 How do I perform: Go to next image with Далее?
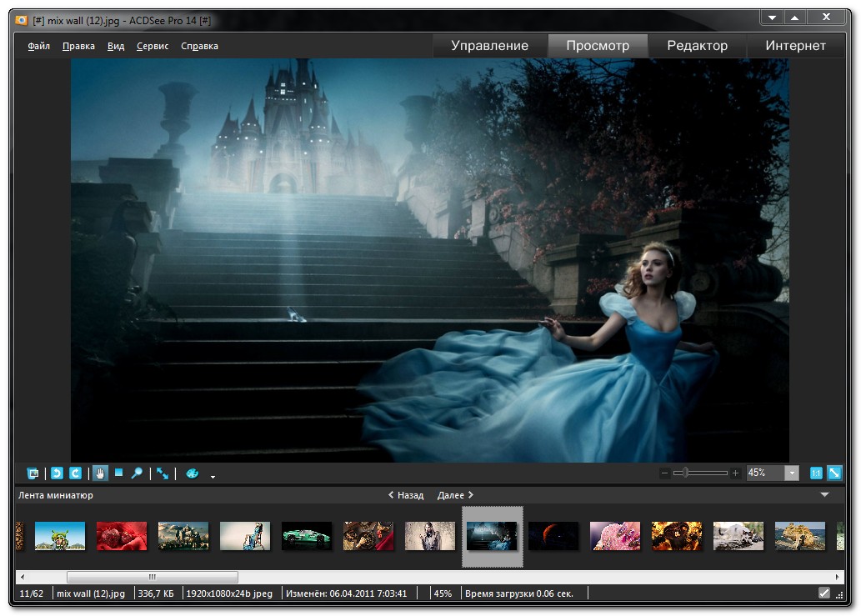click(455, 495)
